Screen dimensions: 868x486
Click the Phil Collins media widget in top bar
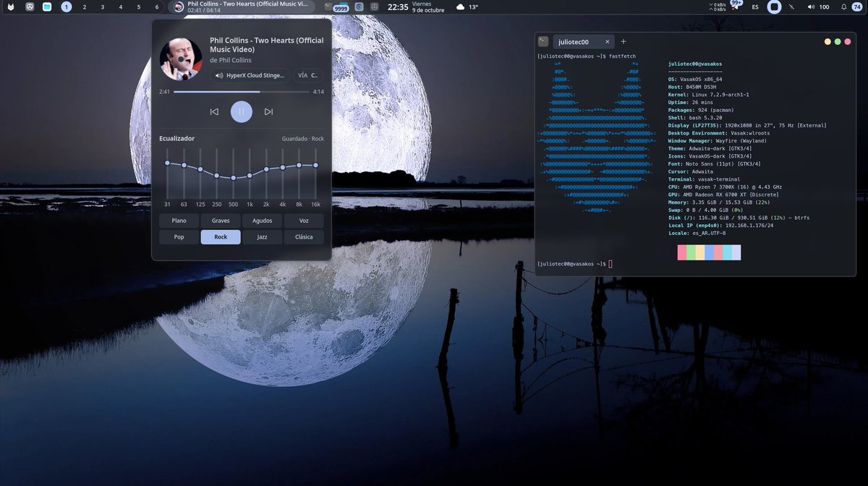click(x=242, y=7)
